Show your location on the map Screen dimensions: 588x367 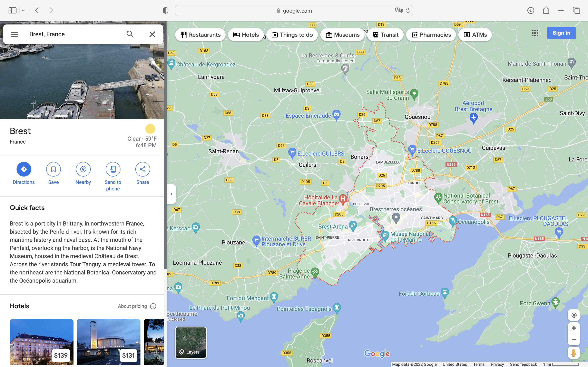tap(574, 315)
